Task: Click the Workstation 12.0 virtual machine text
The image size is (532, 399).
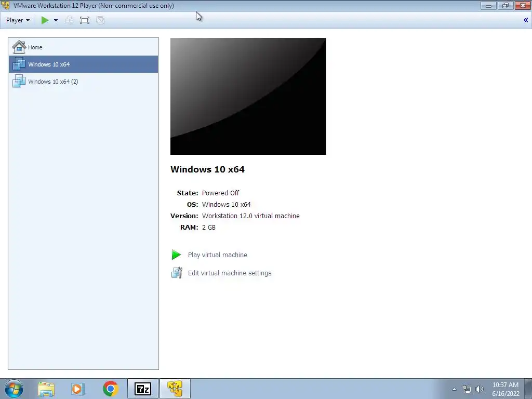Action: point(251,216)
